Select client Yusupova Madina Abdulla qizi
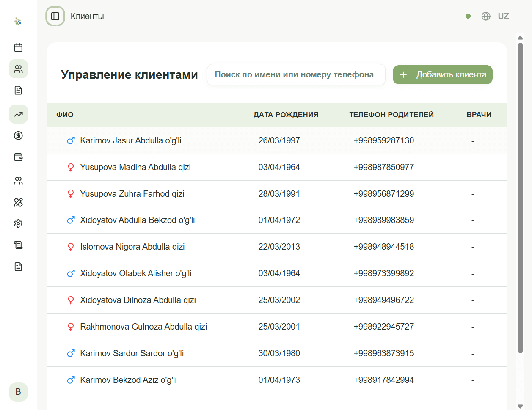The height and width of the screenshot is (410, 532). pos(135,167)
